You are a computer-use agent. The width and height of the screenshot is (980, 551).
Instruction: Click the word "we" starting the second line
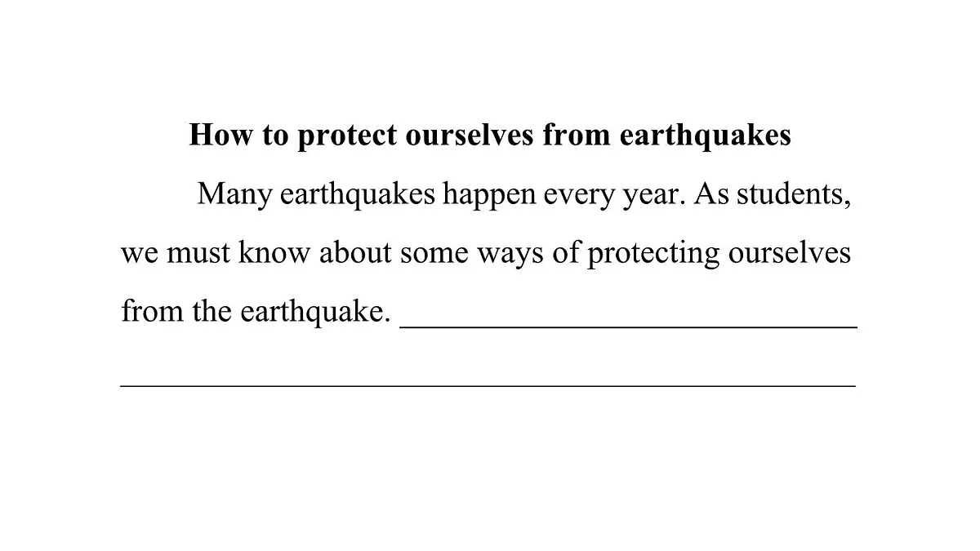(x=139, y=253)
